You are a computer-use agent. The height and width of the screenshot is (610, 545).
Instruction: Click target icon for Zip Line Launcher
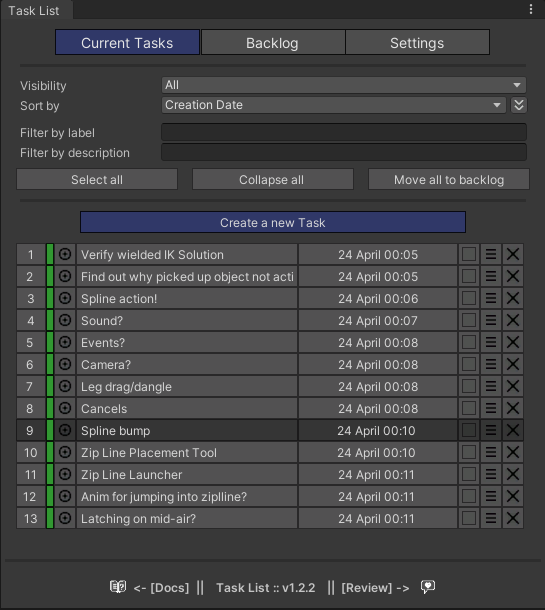coord(65,474)
